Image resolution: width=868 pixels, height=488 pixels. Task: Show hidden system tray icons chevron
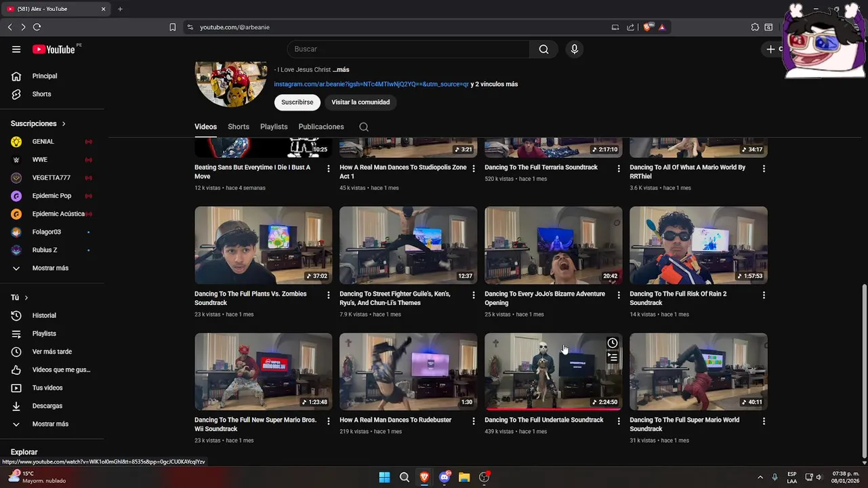pos(760,477)
